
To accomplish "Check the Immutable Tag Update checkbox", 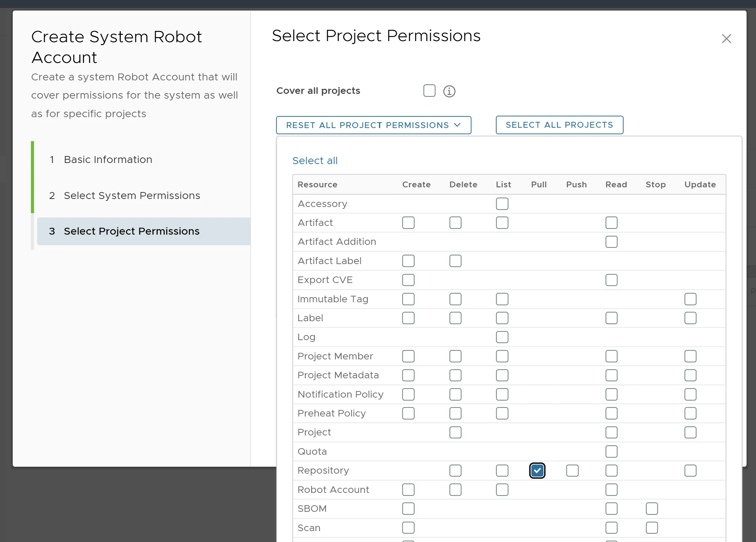I will click(690, 299).
